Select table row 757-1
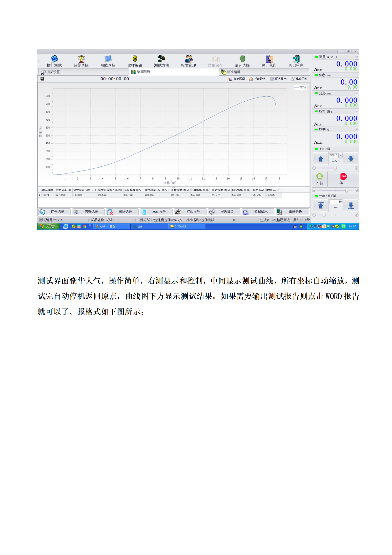The height and width of the screenshot is (555, 392). coord(160,195)
